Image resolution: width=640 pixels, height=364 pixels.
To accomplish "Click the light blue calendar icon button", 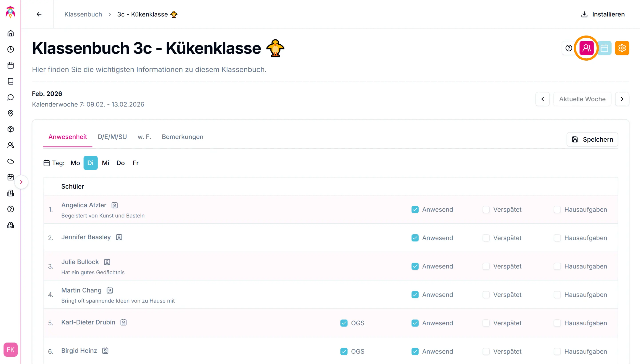I will (604, 48).
